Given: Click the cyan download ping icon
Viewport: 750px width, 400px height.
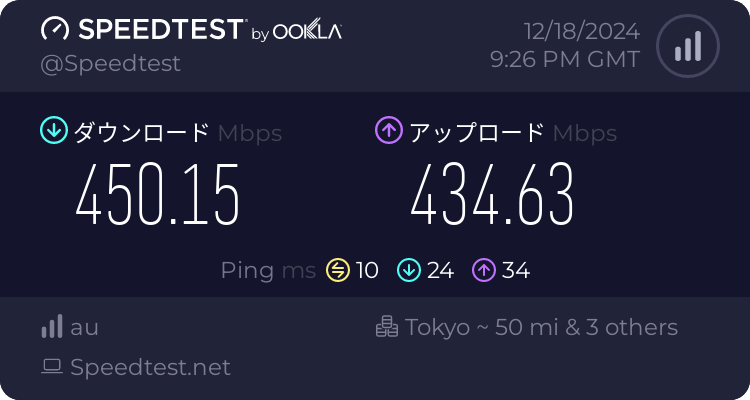Looking at the screenshot, I should (x=408, y=269).
